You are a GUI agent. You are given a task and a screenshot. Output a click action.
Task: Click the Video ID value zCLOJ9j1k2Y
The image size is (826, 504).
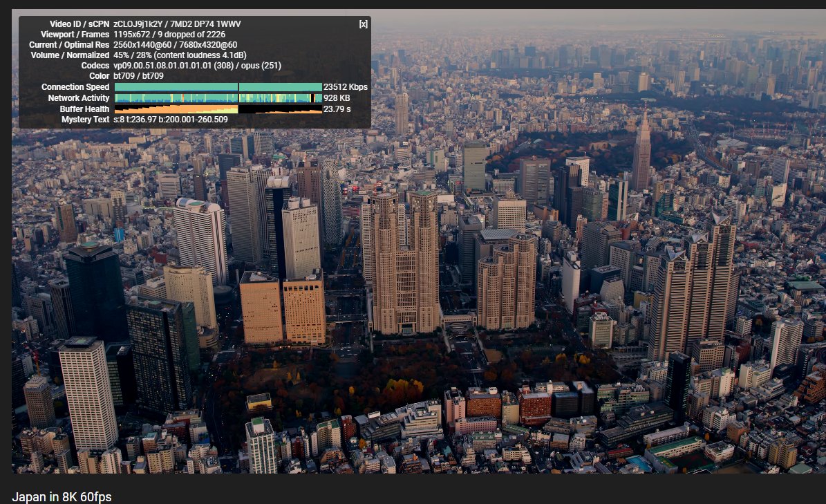click(138, 24)
